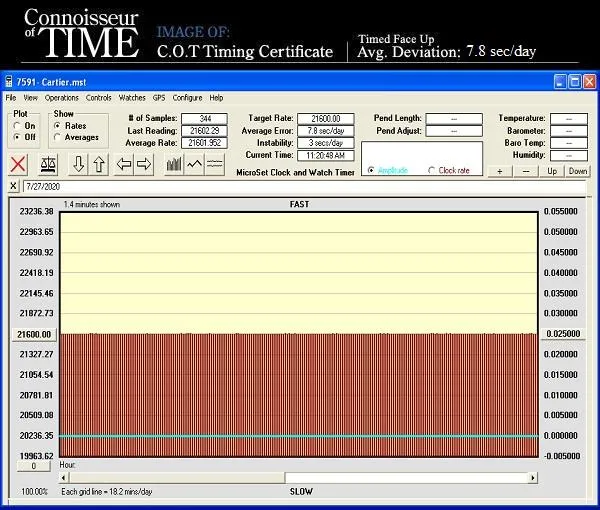Click the Barometer field

point(569,131)
